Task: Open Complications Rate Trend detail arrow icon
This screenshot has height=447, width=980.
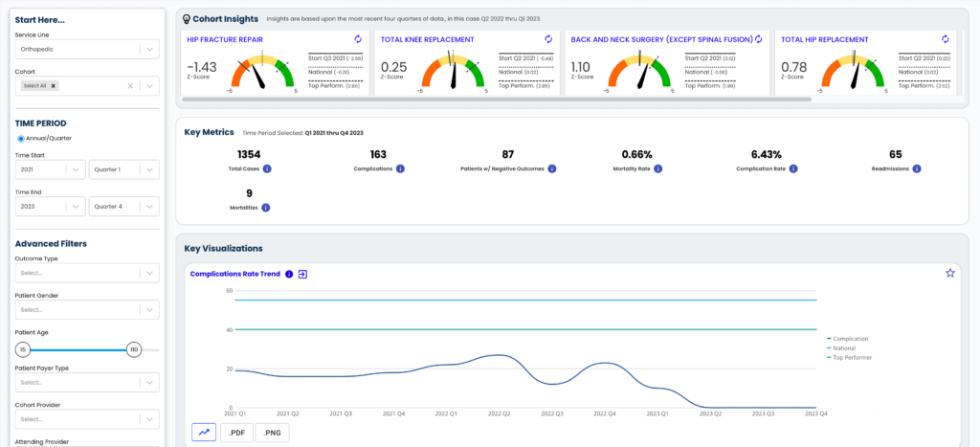Action: point(303,274)
